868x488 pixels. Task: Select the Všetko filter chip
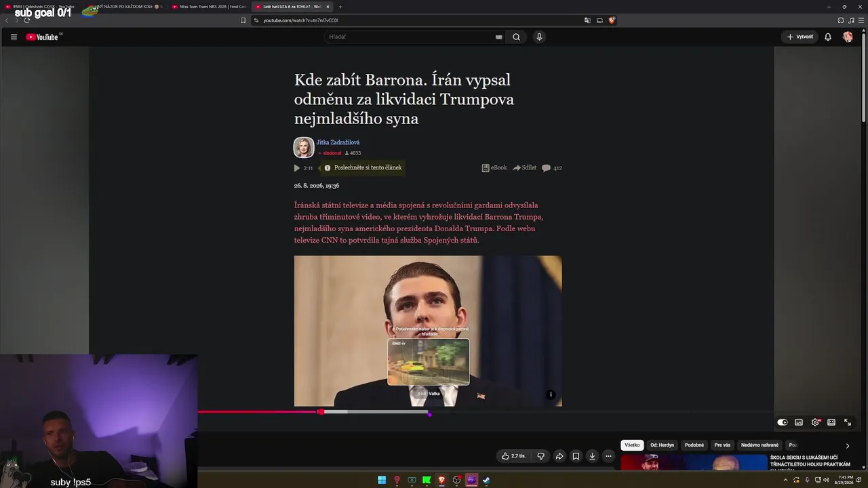coord(632,445)
